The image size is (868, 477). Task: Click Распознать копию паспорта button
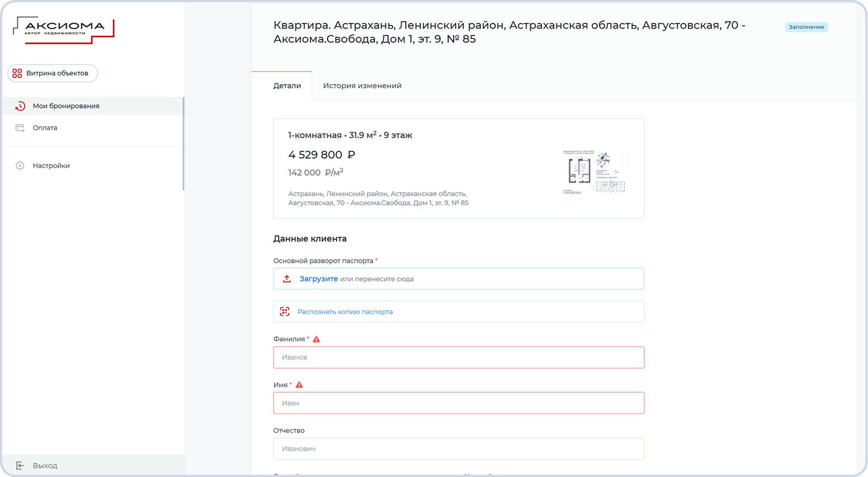[x=345, y=312]
